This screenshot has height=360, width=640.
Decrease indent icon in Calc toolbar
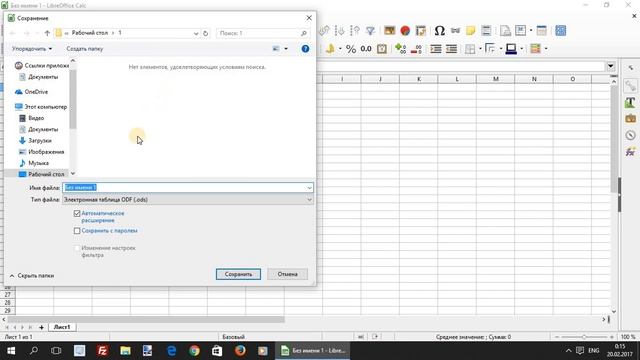(x=451, y=49)
